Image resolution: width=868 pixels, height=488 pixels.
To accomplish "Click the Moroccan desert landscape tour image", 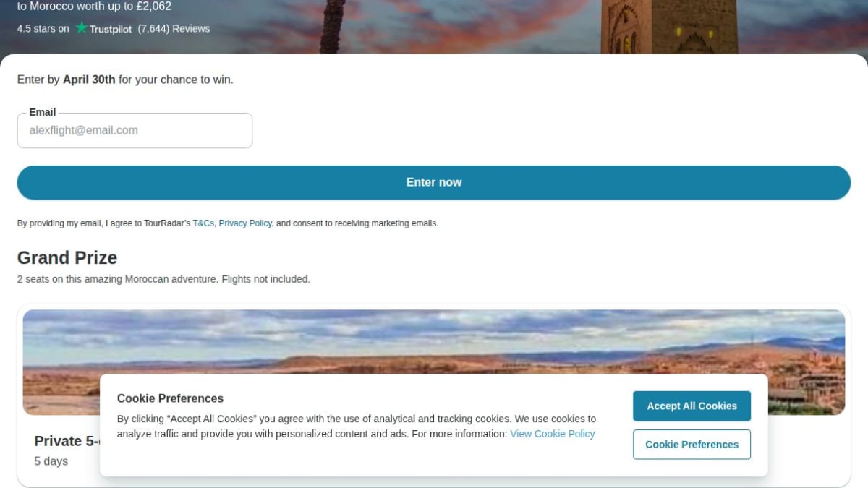I will click(x=434, y=341).
